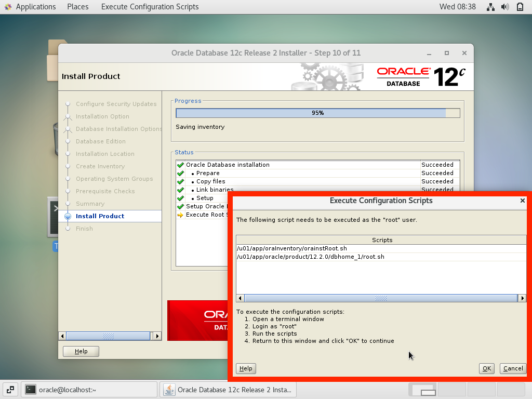Click Succeeded status for Prepare row
This screenshot has width=532, height=399.
(437, 173)
